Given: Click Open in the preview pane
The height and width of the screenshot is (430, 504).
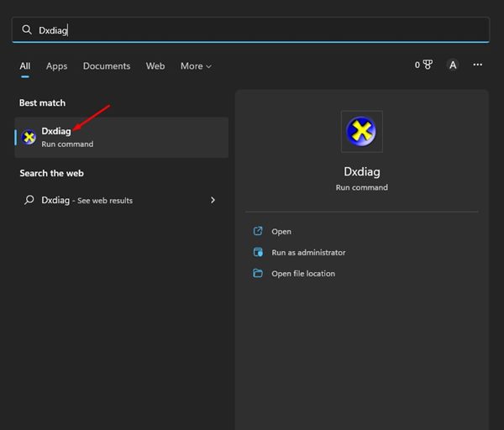Looking at the screenshot, I should tap(281, 231).
